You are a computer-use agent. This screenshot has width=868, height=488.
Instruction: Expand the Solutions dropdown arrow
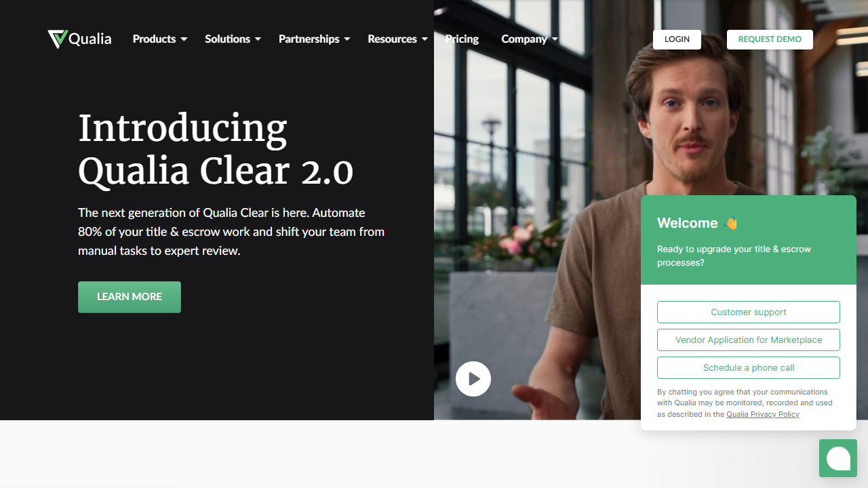pyautogui.click(x=258, y=39)
